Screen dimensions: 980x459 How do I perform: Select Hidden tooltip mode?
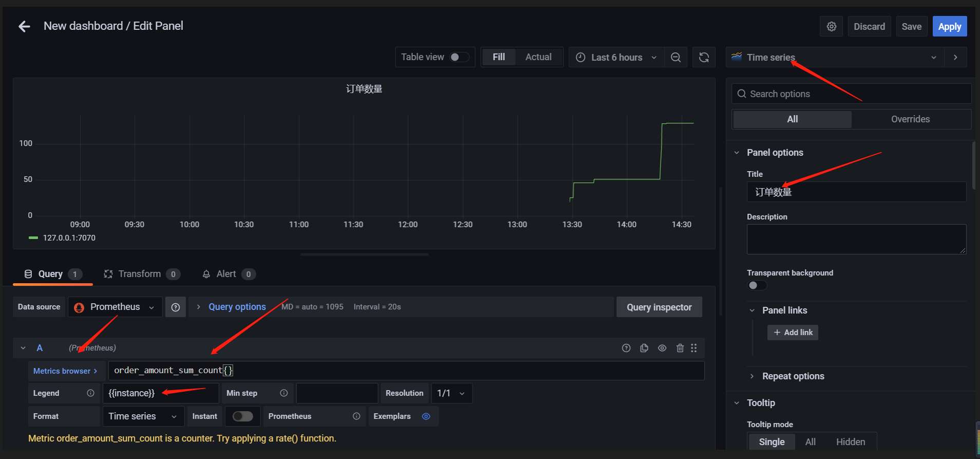(851, 442)
